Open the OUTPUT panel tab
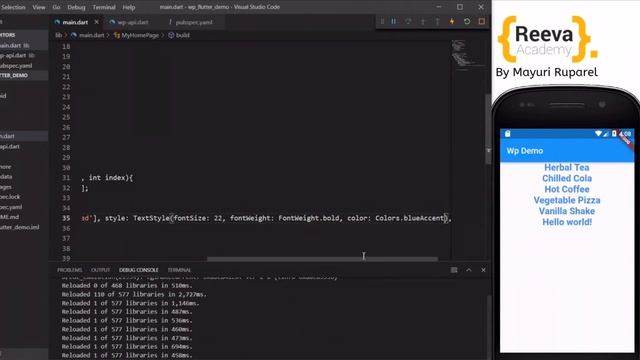Screen dimensions: 640x360 100,270
